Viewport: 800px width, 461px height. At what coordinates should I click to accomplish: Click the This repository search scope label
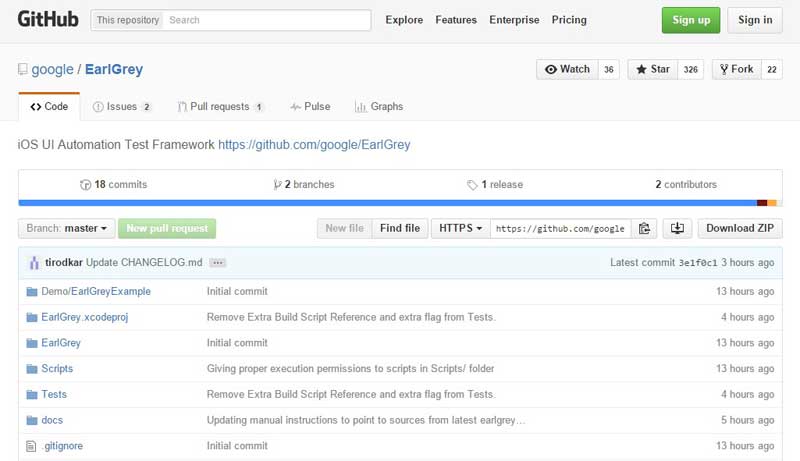click(128, 20)
